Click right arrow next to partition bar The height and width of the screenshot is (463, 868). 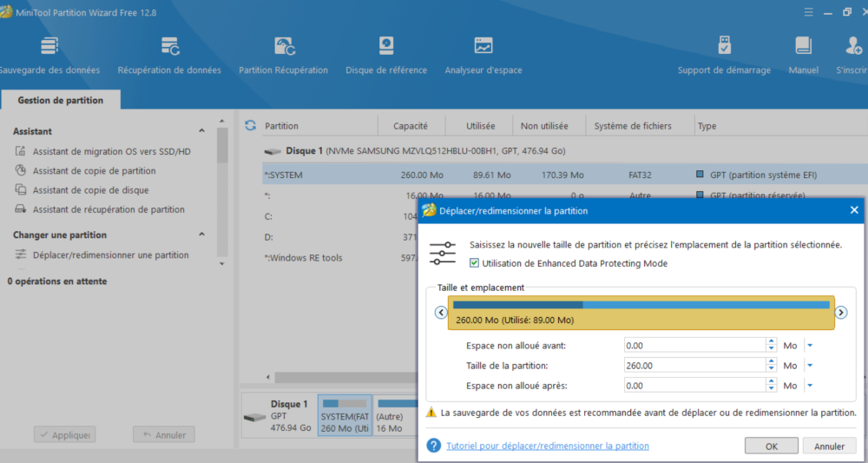841,313
